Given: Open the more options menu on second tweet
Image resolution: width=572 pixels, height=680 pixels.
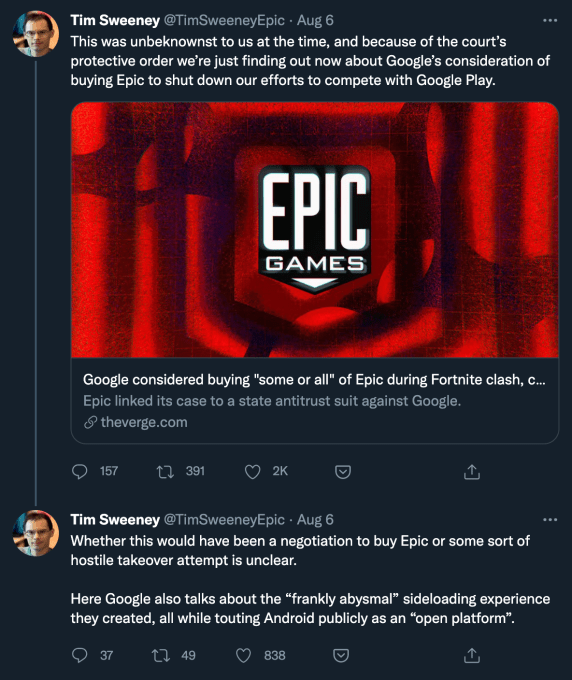Looking at the screenshot, I should click(x=550, y=520).
